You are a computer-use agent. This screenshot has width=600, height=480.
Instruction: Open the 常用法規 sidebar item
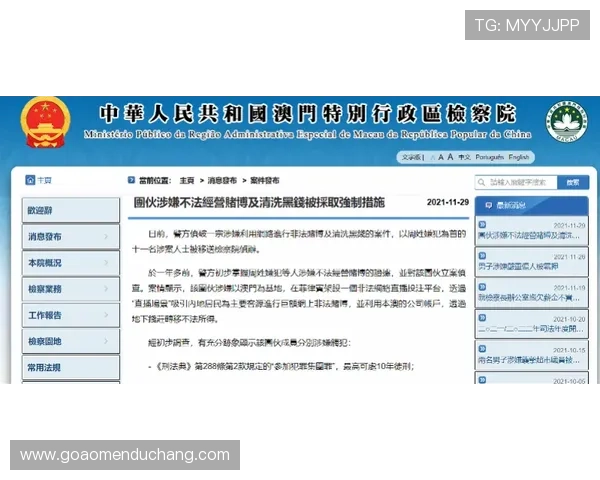[x=71, y=367]
